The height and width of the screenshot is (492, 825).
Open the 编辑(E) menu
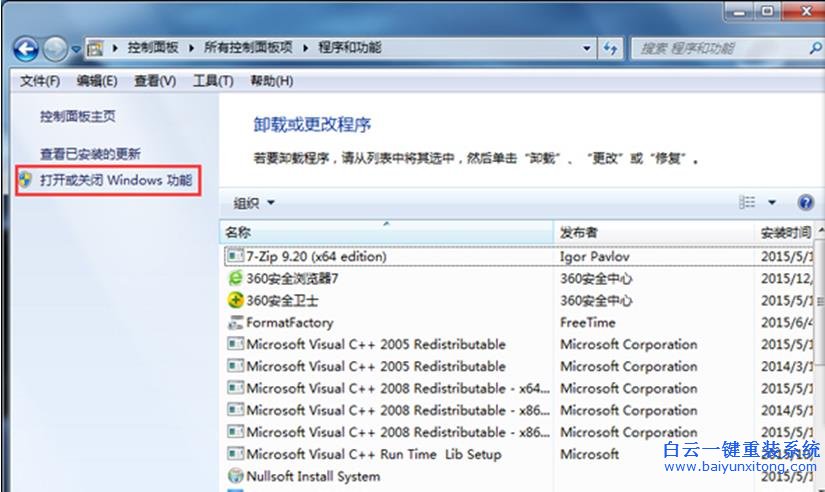[x=97, y=81]
